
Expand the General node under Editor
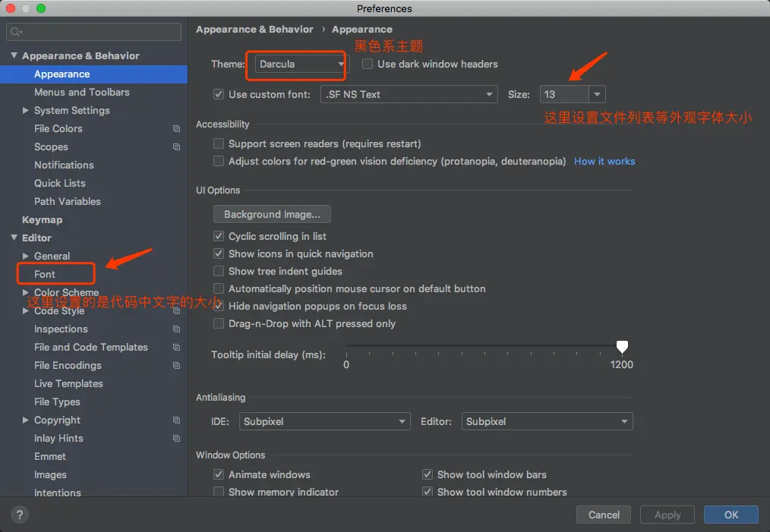pyautogui.click(x=26, y=256)
